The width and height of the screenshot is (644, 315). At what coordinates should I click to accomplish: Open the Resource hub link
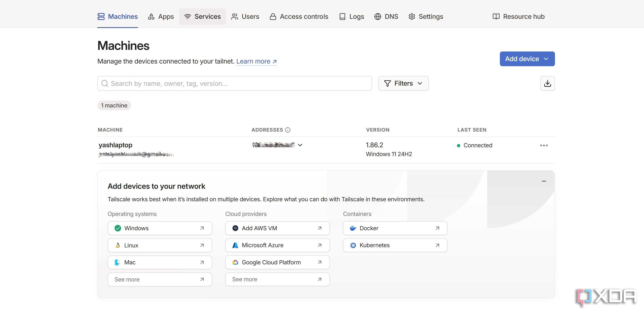click(x=518, y=17)
